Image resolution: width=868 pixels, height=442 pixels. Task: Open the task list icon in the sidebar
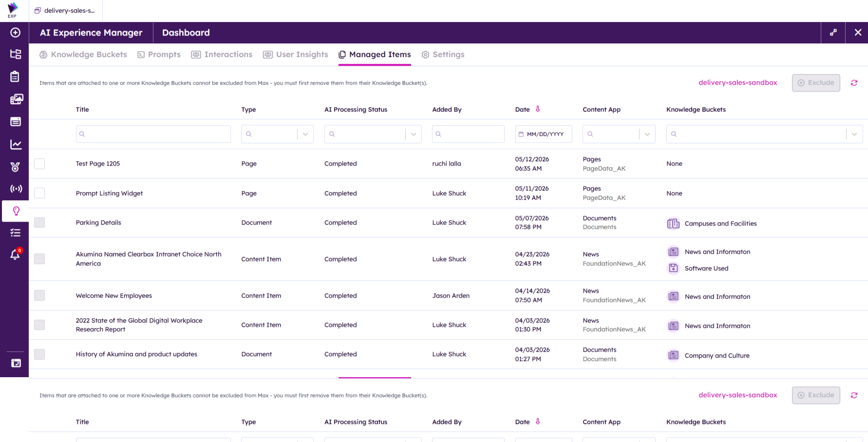(x=16, y=233)
